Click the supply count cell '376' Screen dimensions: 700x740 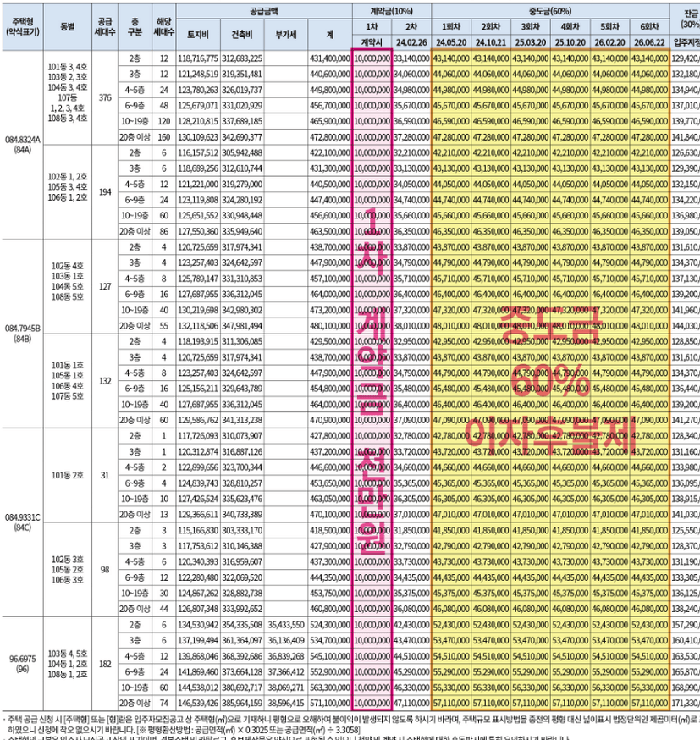point(105,97)
